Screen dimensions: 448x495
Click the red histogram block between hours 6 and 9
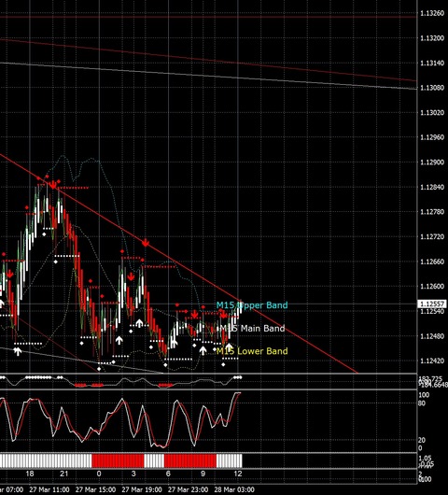pyautogui.click(x=190, y=460)
